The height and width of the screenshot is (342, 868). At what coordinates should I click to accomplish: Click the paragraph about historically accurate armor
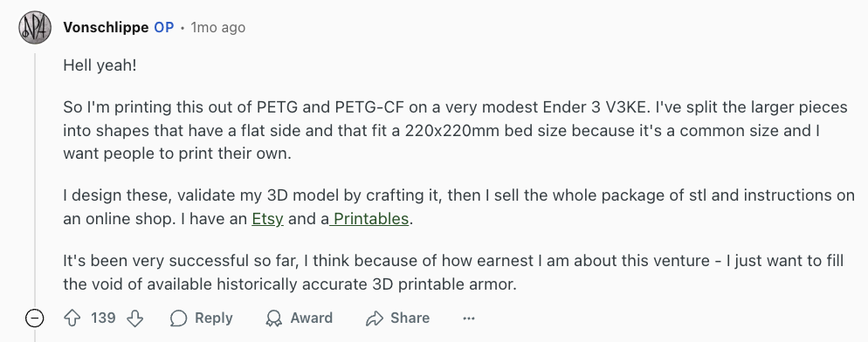(453, 271)
